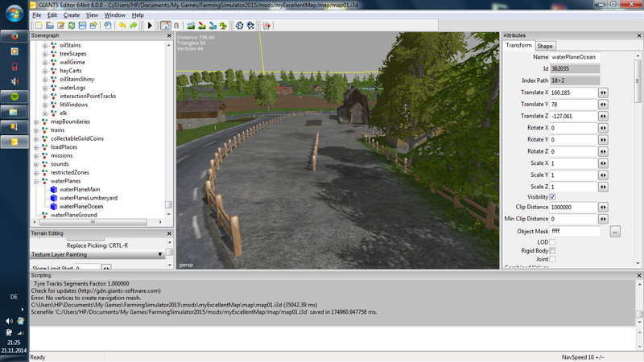The image size is (644, 362).
Task: Click the volume speaker tray icon
Action: pyautogui.click(x=9, y=321)
